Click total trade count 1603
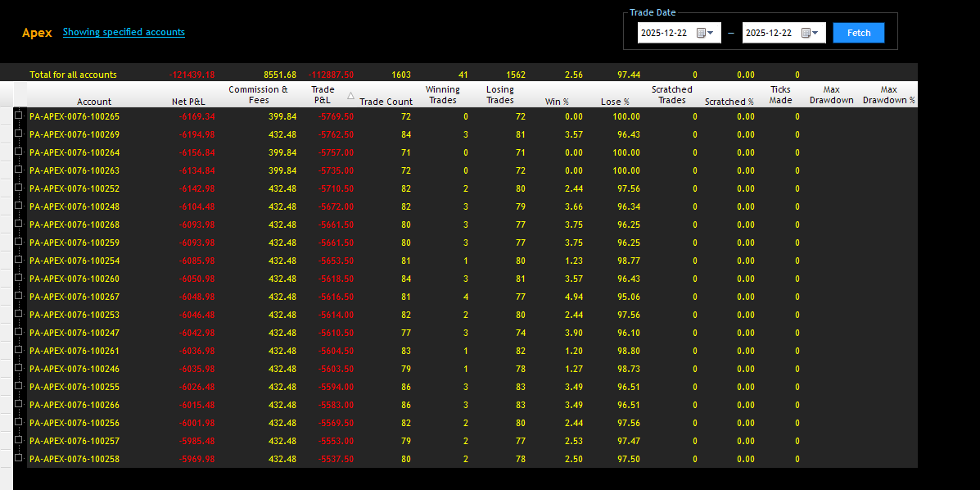This screenshot has width=980, height=490. click(401, 75)
